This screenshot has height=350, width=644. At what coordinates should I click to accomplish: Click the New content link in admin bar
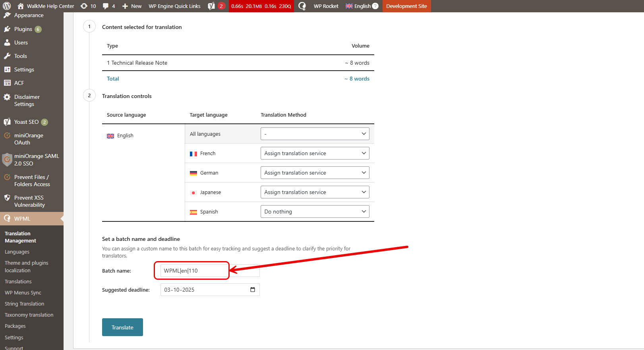pyautogui.click(x=132, y=6)
